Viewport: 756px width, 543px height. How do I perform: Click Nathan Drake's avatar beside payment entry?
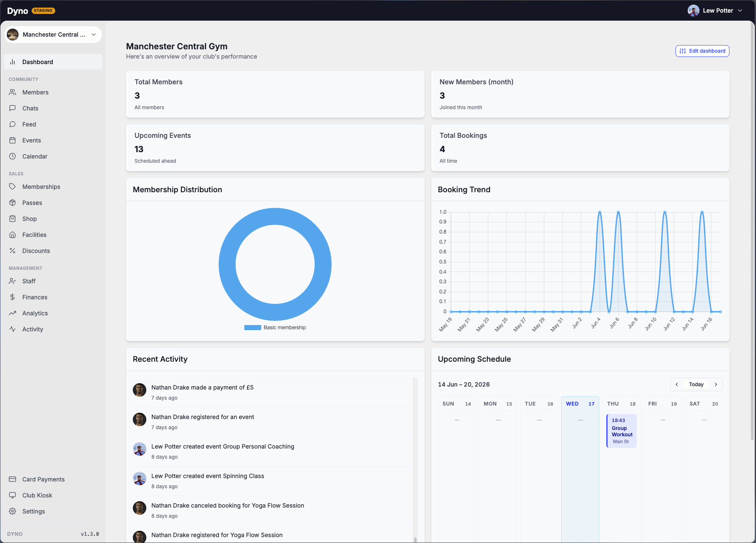140,390
